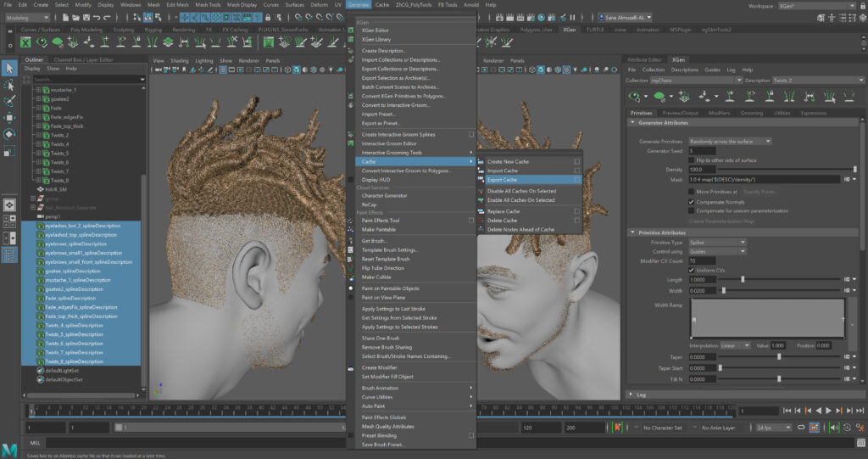
Task: Click the Outliner search field
Action: [x=85, y=79]
